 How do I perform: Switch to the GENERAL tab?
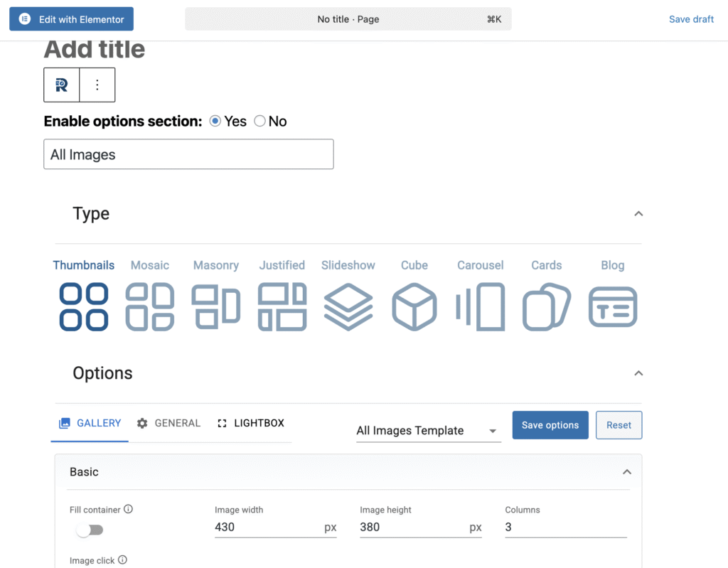click(168, 423)
